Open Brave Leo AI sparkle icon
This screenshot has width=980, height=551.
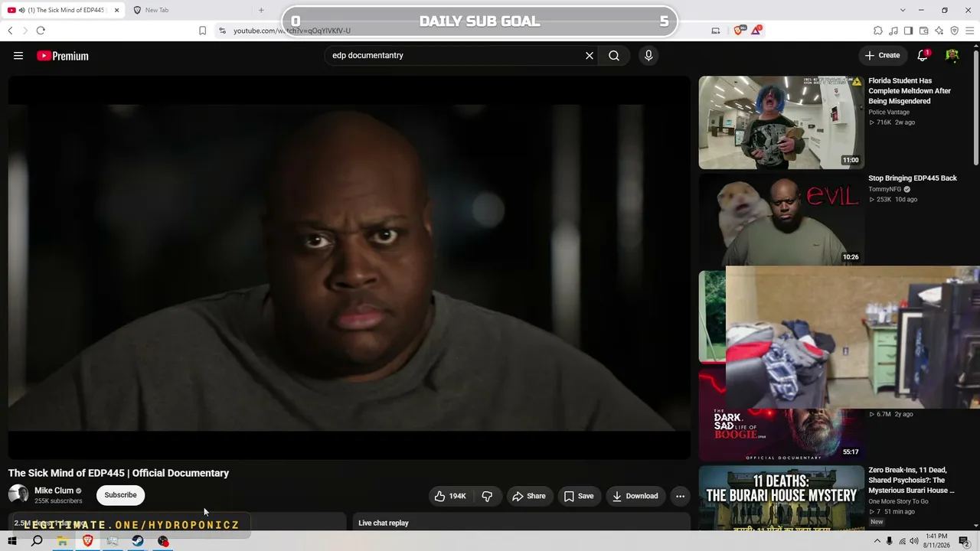(x=939, y=31)
